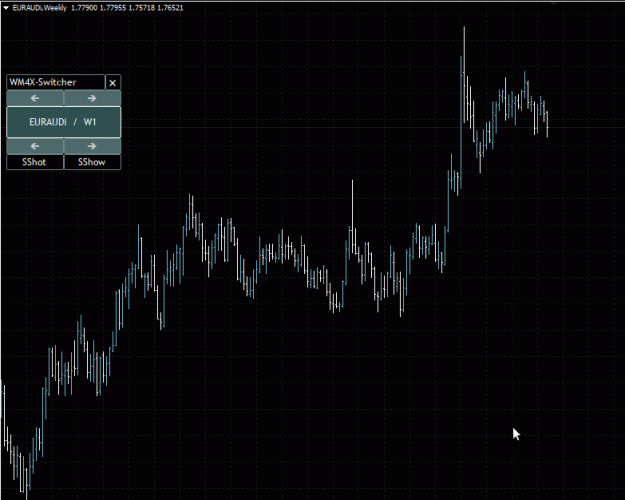Select the WM4X-Switcher title field
625x500 pixels.
[x=56, y=82]
